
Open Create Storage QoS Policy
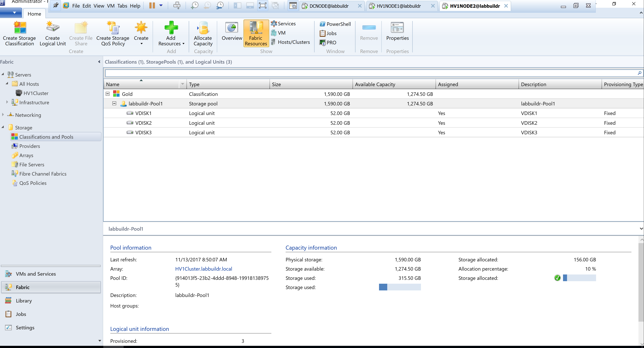pos(113,34)
